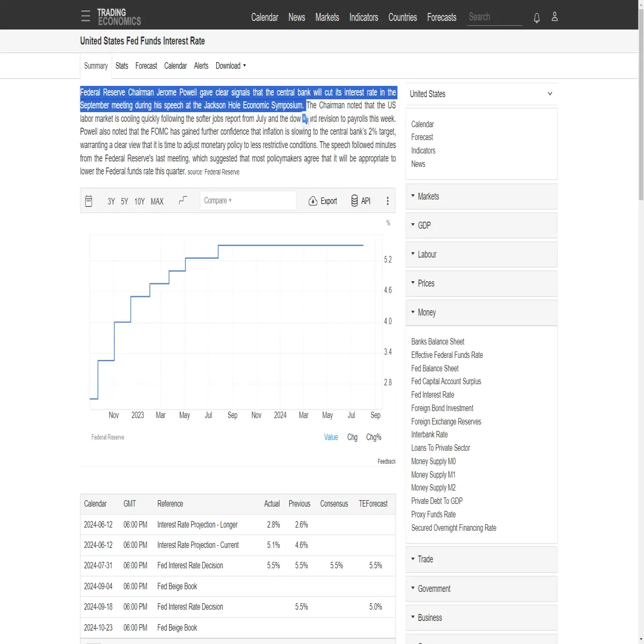644x644 pixels.
Task: Open Indicators in the top navigation
Action: coord(364,17)
